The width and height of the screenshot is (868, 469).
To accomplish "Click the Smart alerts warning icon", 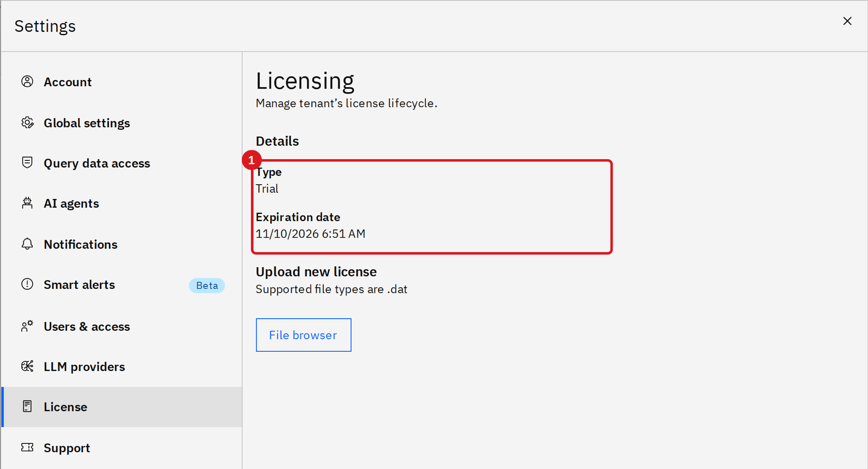I will (27, 284).
